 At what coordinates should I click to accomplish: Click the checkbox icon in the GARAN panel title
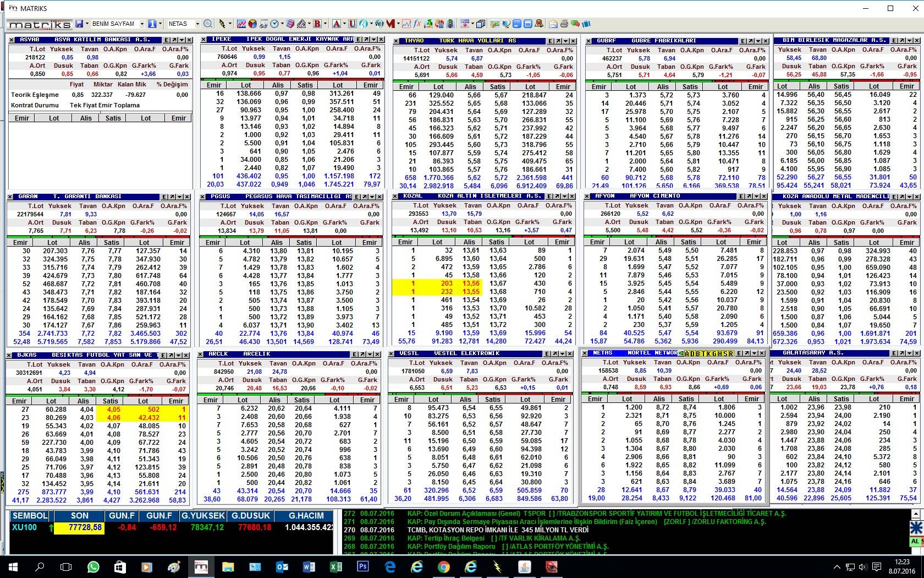[x=11, y=197]
